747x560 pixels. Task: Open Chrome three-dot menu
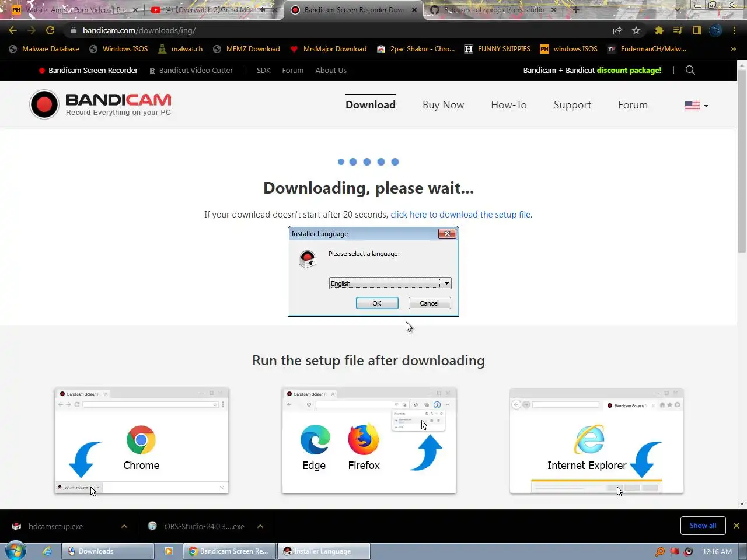point(734,30)
